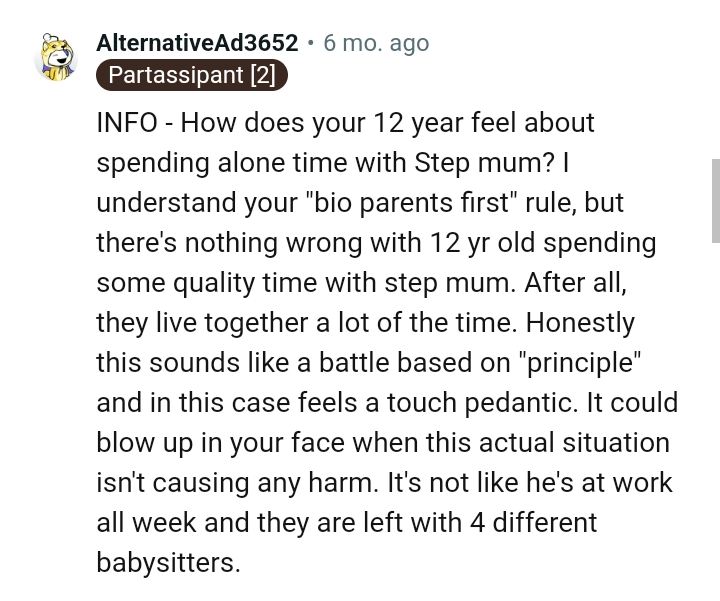Click the word "Honestly" in the comment
The width and height of the screenshot is (720, 601).
[580, 323]
